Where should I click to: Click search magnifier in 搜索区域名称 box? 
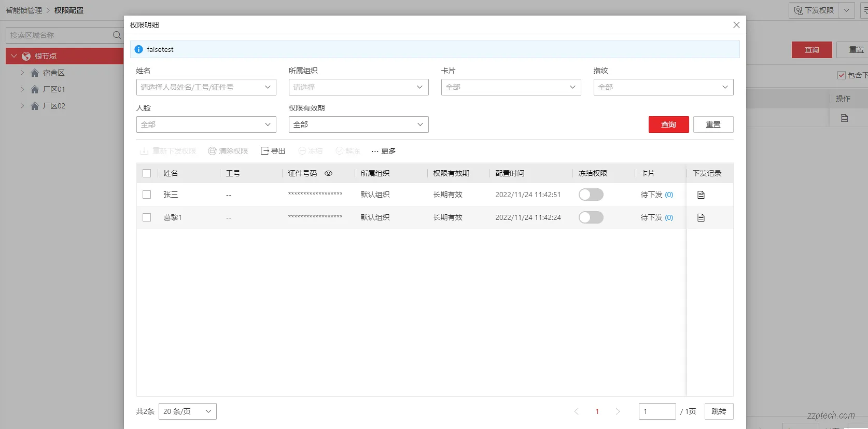pos(117,35)
